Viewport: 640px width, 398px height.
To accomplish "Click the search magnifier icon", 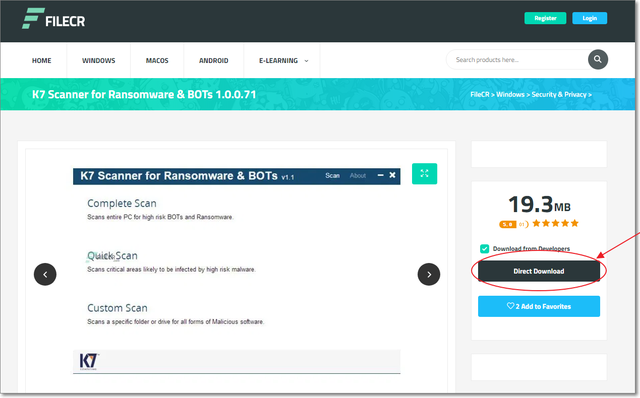I will click(598, 60).
